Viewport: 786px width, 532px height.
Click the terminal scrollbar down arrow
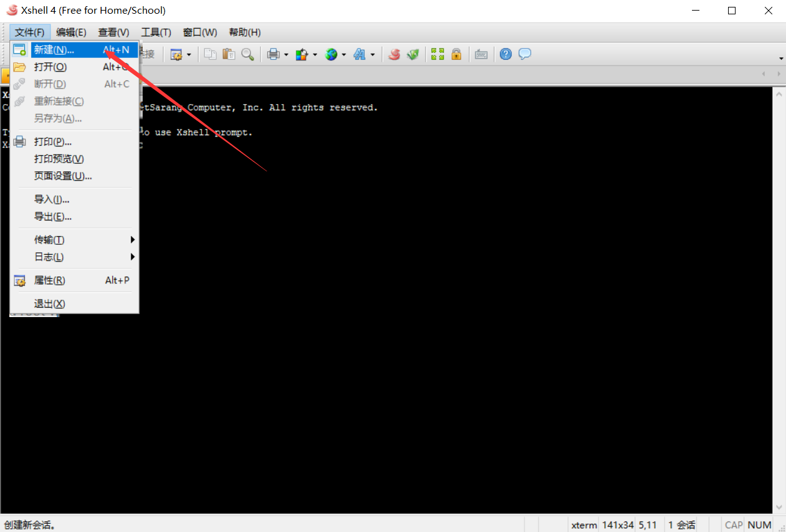779,507
